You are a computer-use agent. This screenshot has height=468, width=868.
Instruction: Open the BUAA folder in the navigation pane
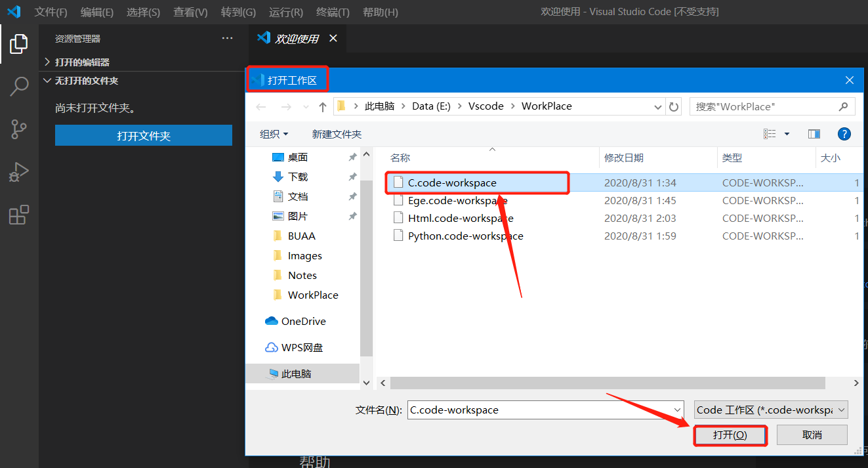click(x=301, y=236)
